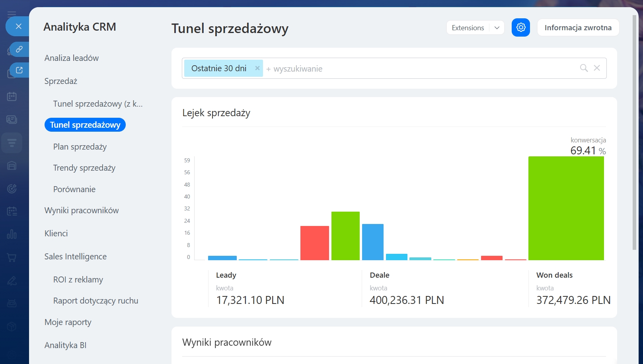Click the copy link icon button
This screenshot has height=364, width=643.
coord(19,49)
